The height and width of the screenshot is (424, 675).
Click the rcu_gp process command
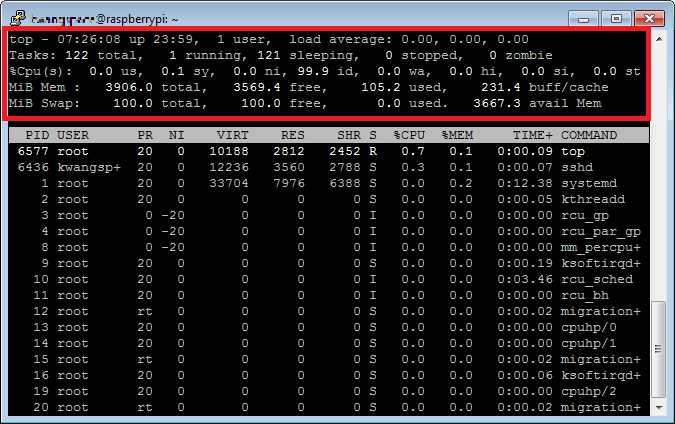tap(585, 216)
